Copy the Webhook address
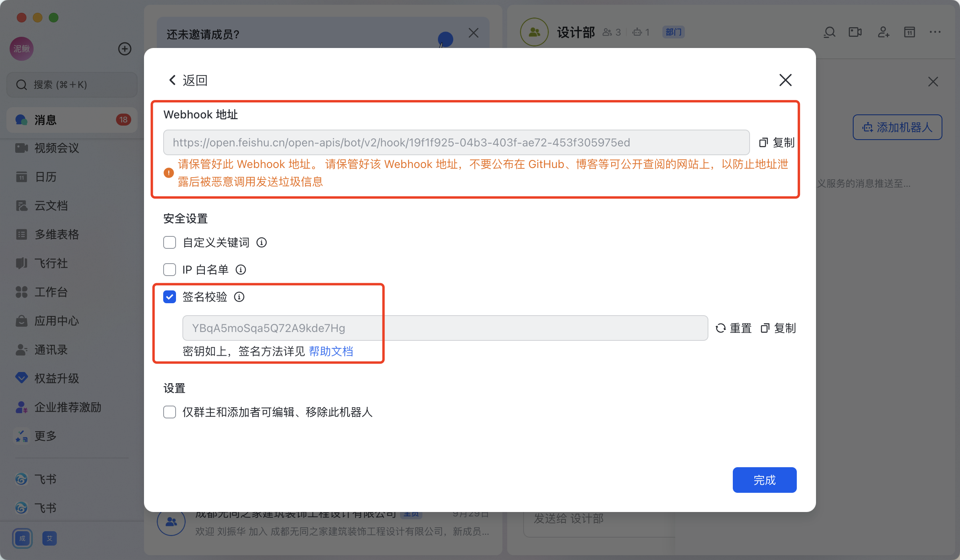Screen dimensions: 960x560 (777, 142)
